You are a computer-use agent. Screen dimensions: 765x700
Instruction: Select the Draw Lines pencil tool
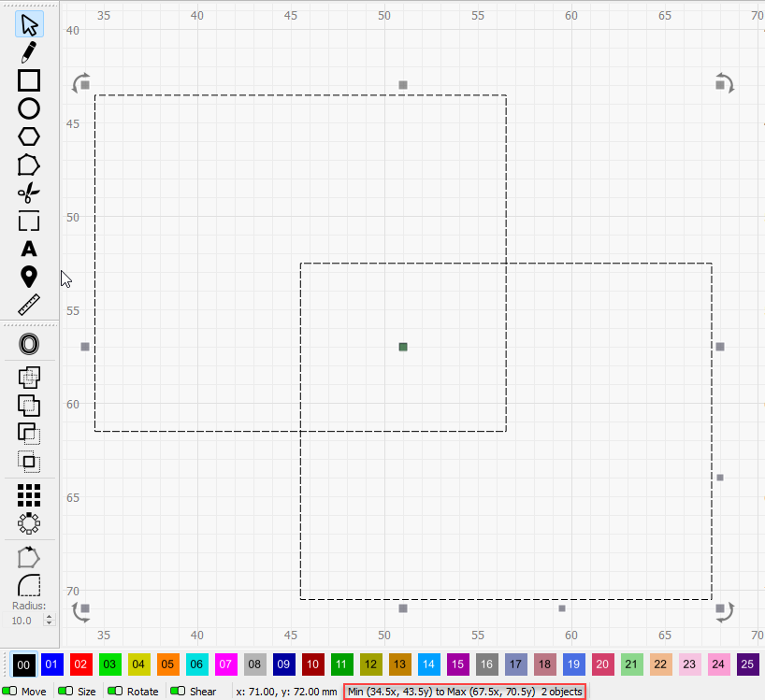(x=29, y=52)
